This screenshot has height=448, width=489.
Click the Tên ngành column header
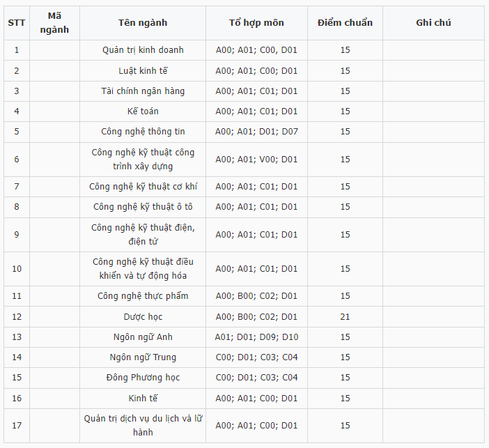(x=143, y=23)
